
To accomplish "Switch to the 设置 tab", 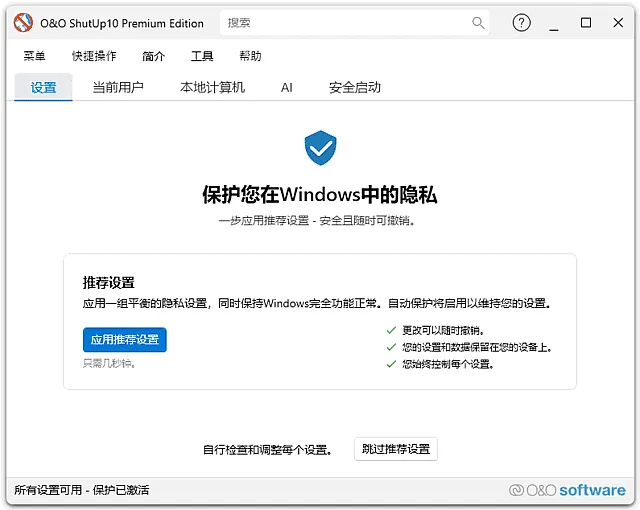I will click(x=43, y=87).
